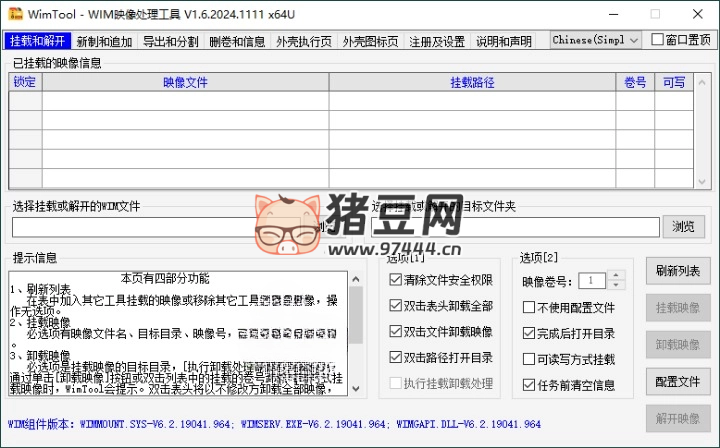
Task: Increase 映像卷号 with up spinner arrow
Action: coord(616,275)
